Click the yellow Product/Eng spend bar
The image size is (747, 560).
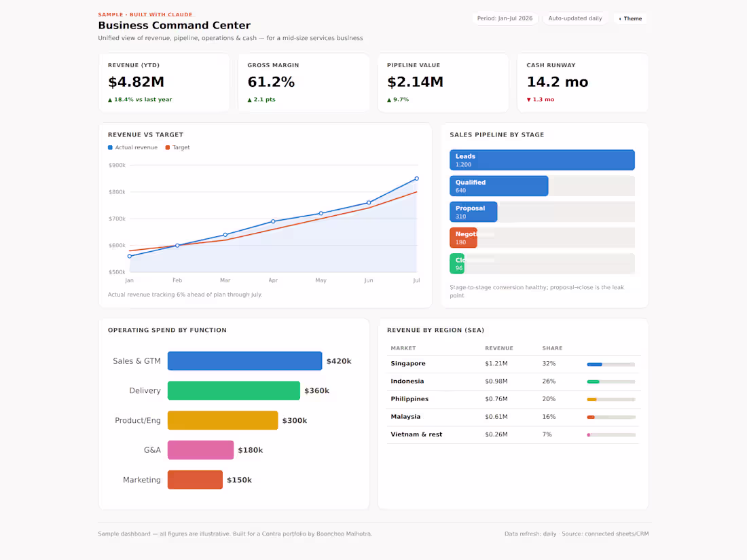click(x=223, y=420)
